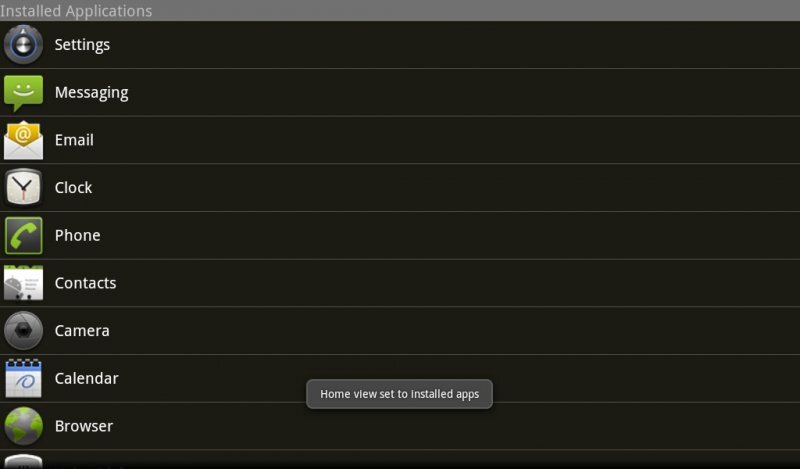
Task: Select the Messaging list entry label
Action: [x=91, y=93]
